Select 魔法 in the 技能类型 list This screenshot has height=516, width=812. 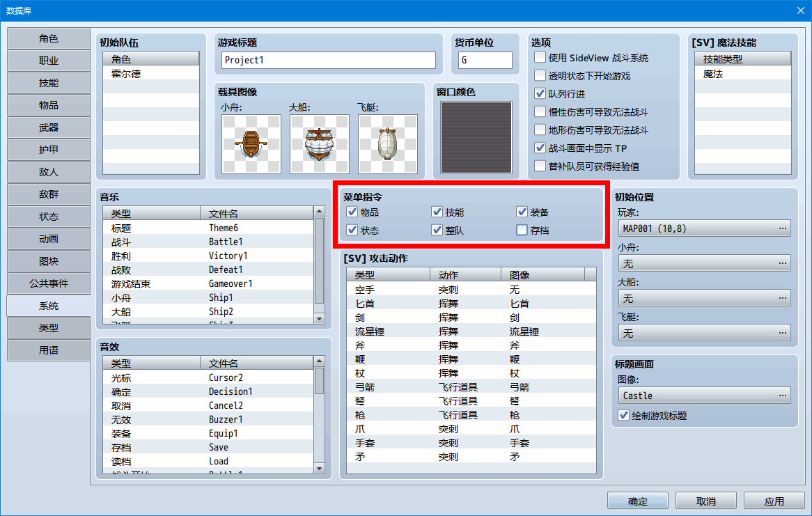742,74
